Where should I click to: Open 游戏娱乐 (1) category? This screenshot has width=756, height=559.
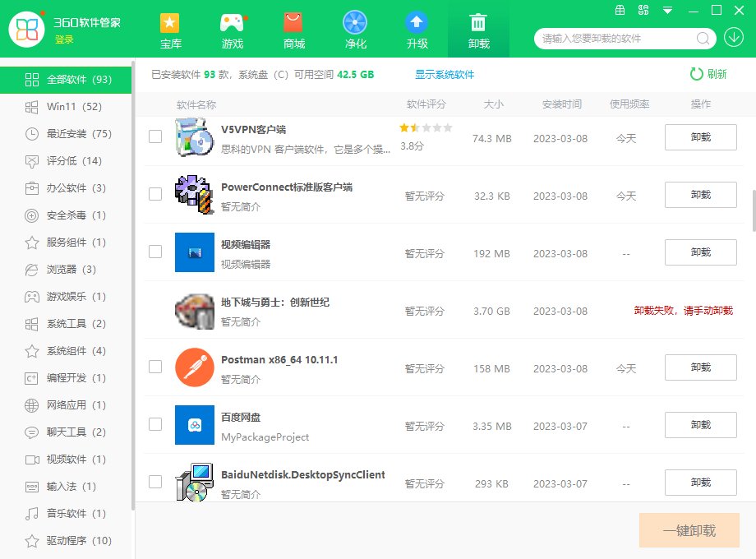66,297
